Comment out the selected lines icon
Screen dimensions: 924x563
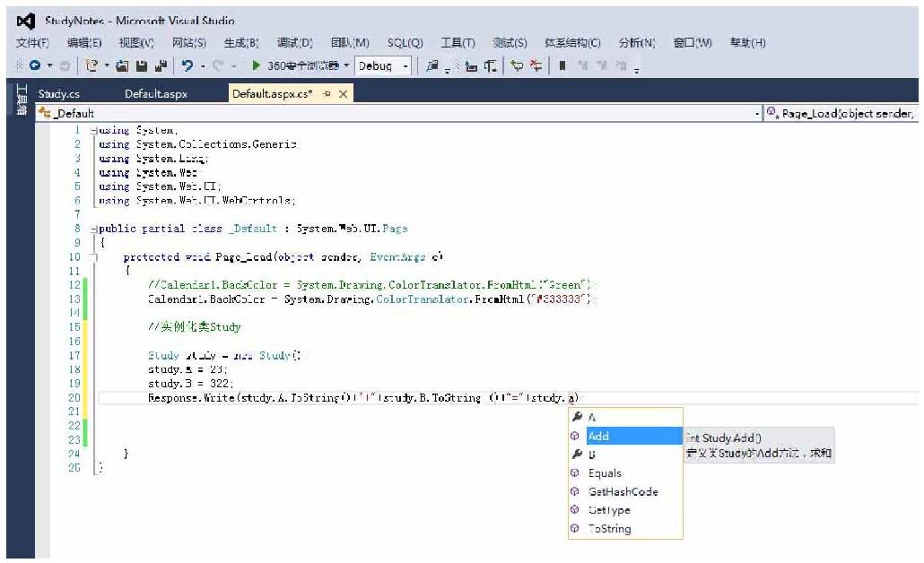point(517,66)
